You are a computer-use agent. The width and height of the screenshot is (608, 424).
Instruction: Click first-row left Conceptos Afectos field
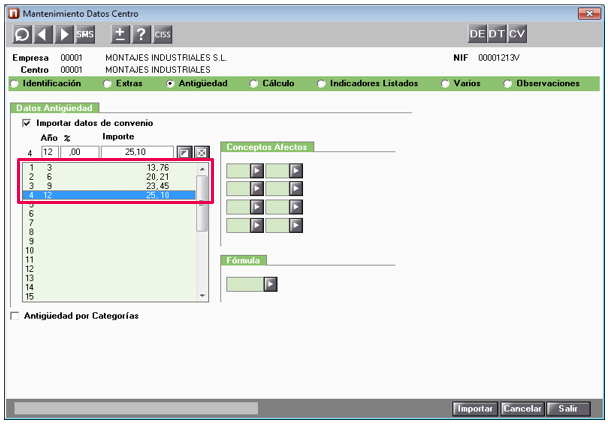pyautogui.click(x=238, y=171)
